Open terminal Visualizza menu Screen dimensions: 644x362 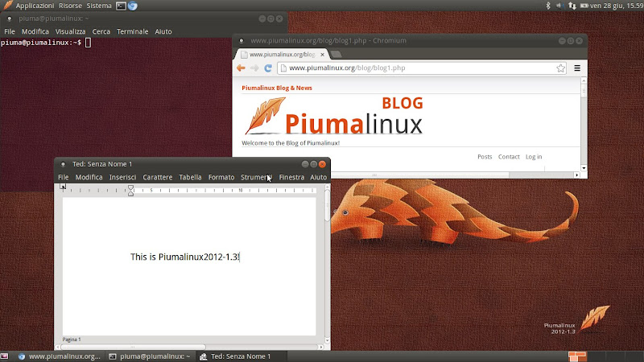point(70,31)
